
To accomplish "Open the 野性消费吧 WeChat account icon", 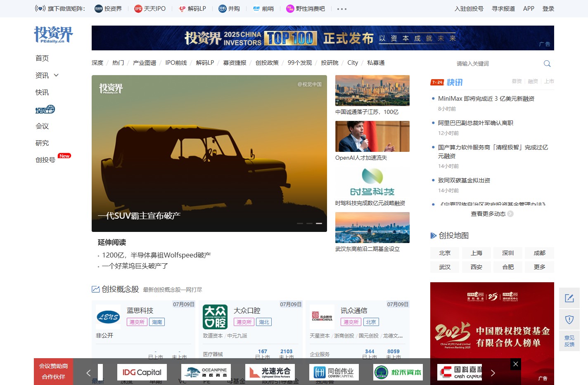I will point(290,9).
